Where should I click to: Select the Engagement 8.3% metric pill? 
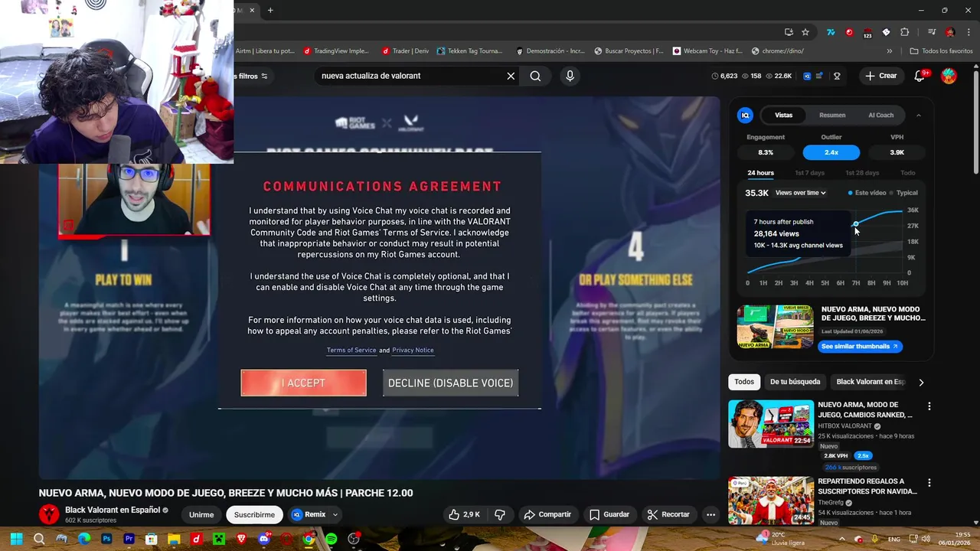click(x=766, y=152)
